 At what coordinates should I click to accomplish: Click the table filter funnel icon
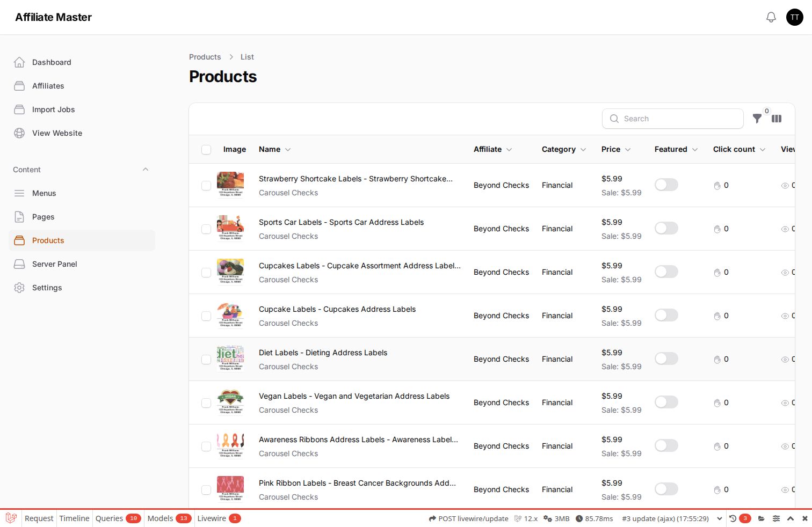tap(757, 119)
